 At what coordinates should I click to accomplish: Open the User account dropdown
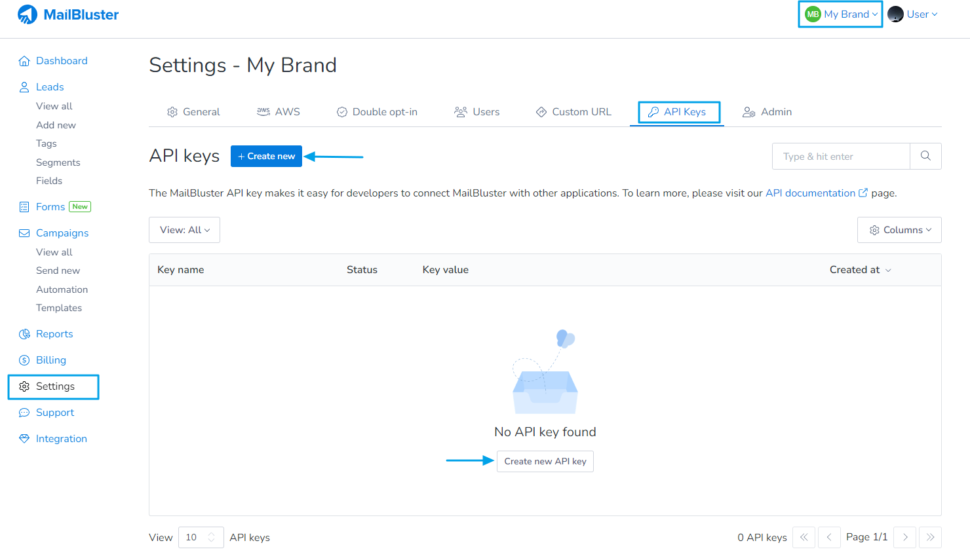click(913, 14)
